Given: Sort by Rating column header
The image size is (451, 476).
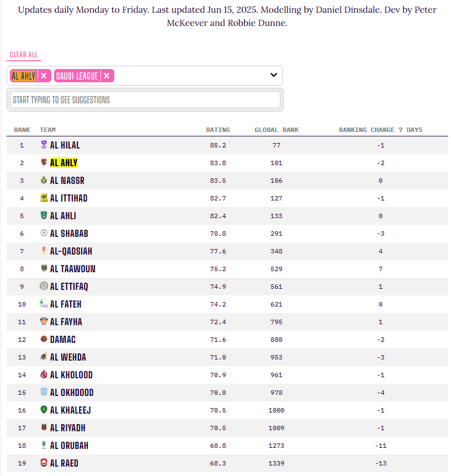Looking at the screenshot, I should tap(218, 130).
